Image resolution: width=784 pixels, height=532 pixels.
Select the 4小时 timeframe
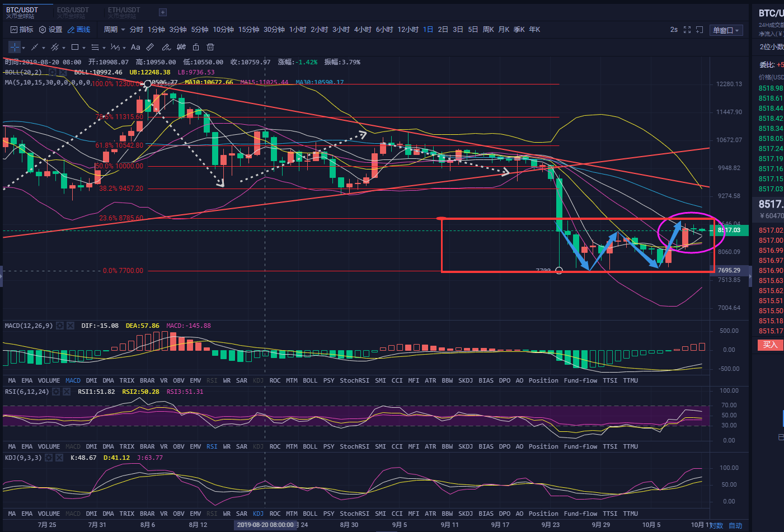coord(362,30)
